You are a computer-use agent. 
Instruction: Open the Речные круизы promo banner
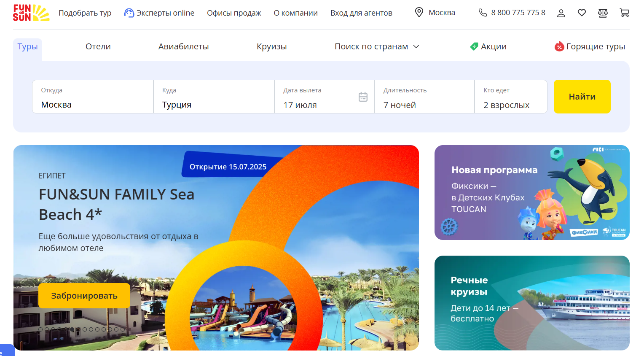click(531, 303)
